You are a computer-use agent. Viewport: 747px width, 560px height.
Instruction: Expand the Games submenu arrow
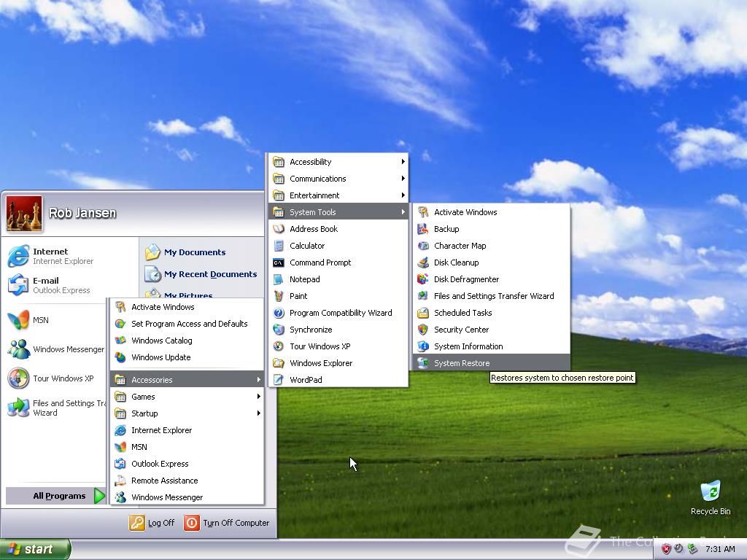(259, 396)
